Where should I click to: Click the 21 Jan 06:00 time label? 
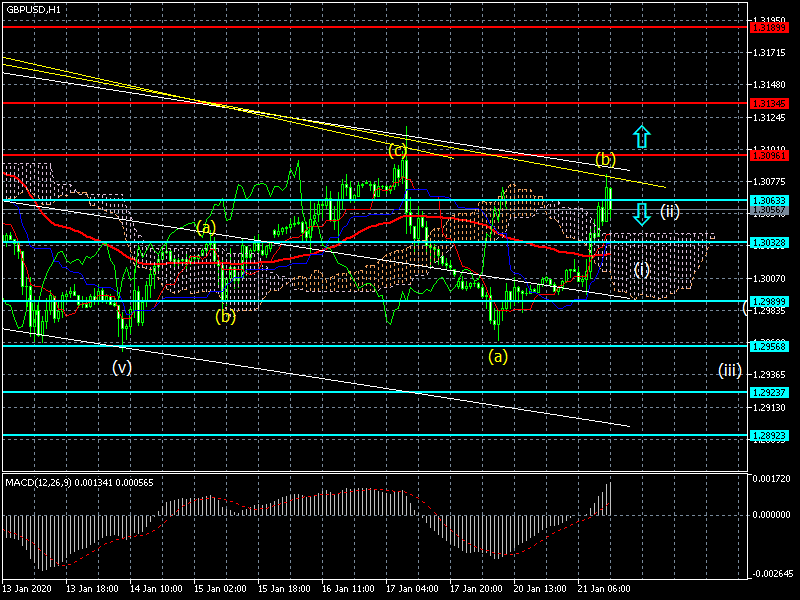click(x=605, y=589)
